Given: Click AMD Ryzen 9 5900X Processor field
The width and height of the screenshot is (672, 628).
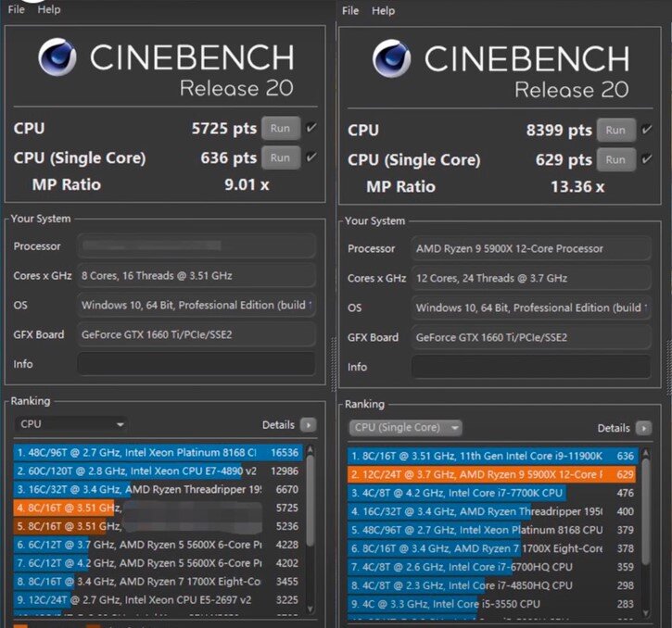Looking at the screenshot, I should [x=531, y=248].
